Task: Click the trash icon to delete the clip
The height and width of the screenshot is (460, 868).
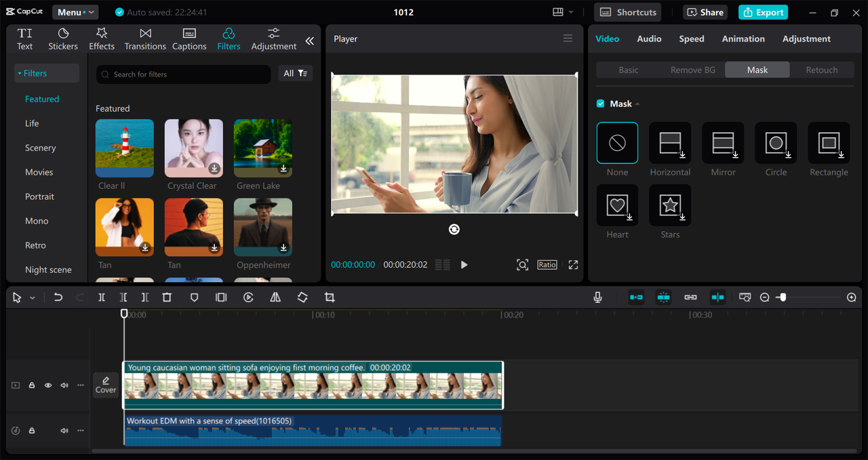Action: (167, 297)
